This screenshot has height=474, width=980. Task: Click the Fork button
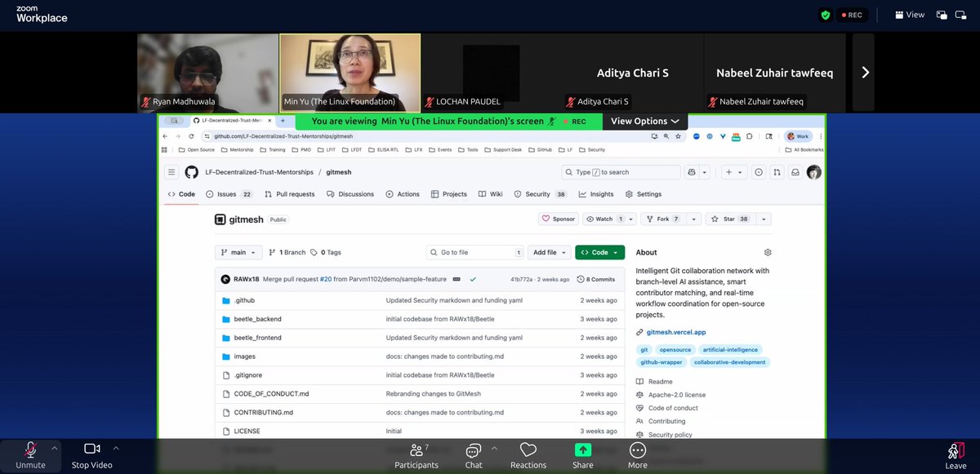coord(662,219)
